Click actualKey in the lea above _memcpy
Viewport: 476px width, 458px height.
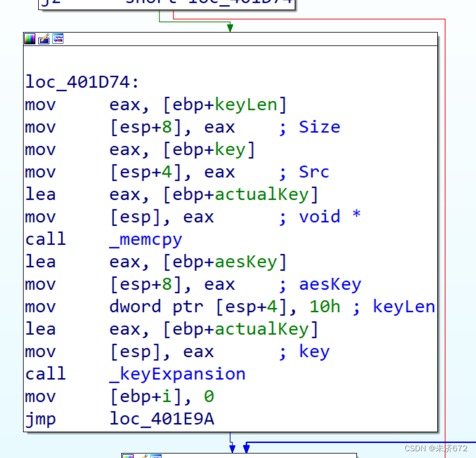click(262, 195)
